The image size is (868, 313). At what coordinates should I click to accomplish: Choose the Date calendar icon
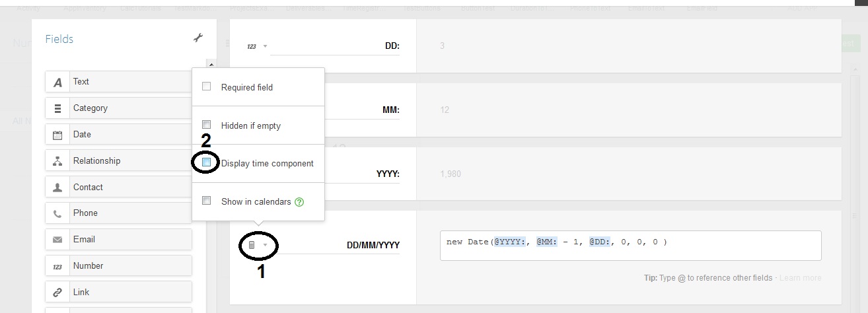pos(58,135)
